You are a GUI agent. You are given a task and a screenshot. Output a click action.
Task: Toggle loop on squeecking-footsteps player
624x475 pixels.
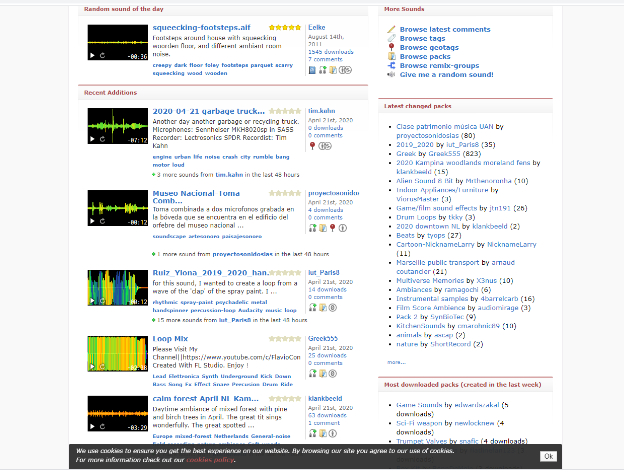102,56
